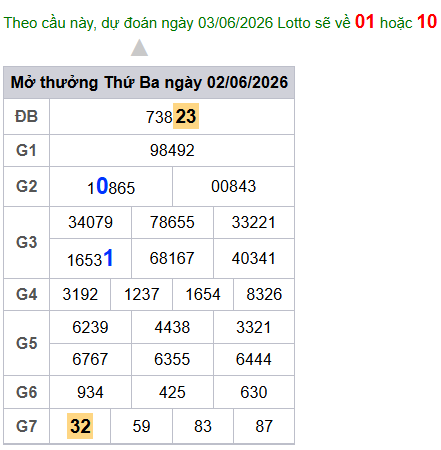Click the G1 row label
Image resolution: width=441 pixels, height=450 pixels.
tap(26, 150)
